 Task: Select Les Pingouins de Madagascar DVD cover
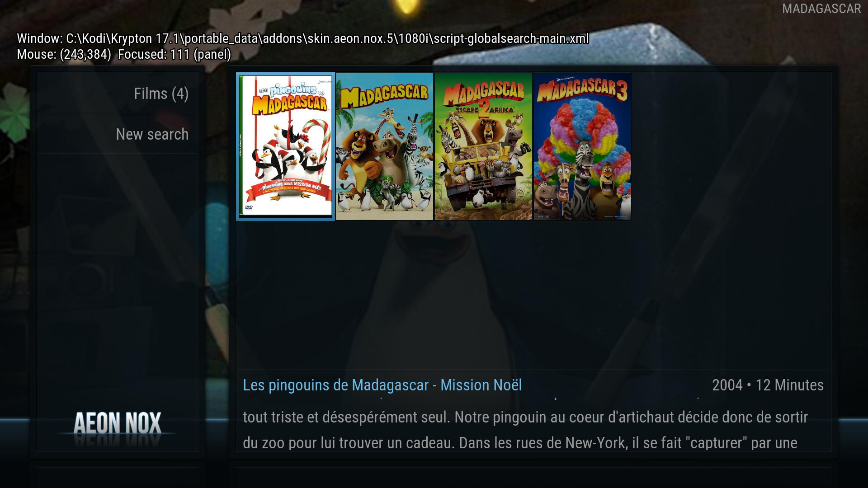tap(285, 146)
